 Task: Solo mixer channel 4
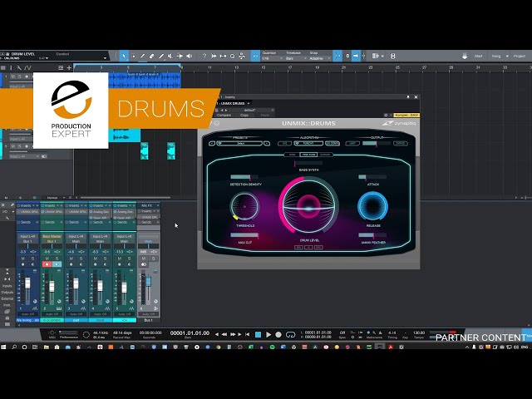coord(105,259)
